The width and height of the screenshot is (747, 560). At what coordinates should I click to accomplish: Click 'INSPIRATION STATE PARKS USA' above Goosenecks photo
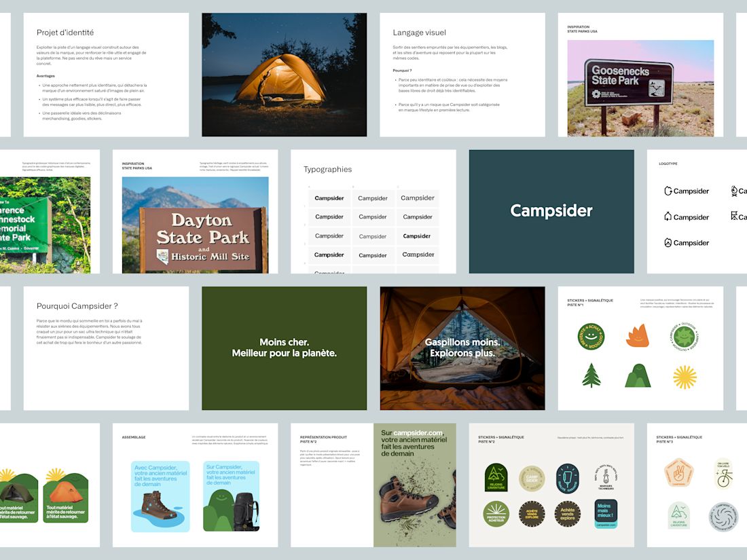(582, 29)
